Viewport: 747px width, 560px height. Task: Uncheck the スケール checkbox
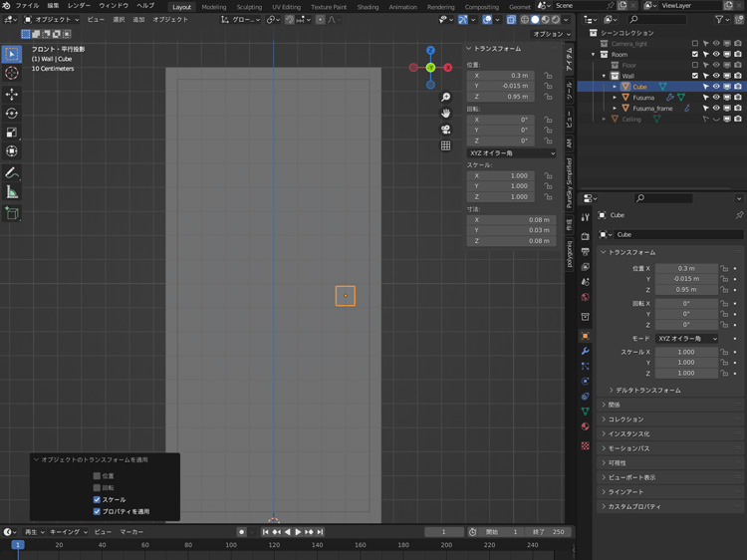click(x=97, y=499)
